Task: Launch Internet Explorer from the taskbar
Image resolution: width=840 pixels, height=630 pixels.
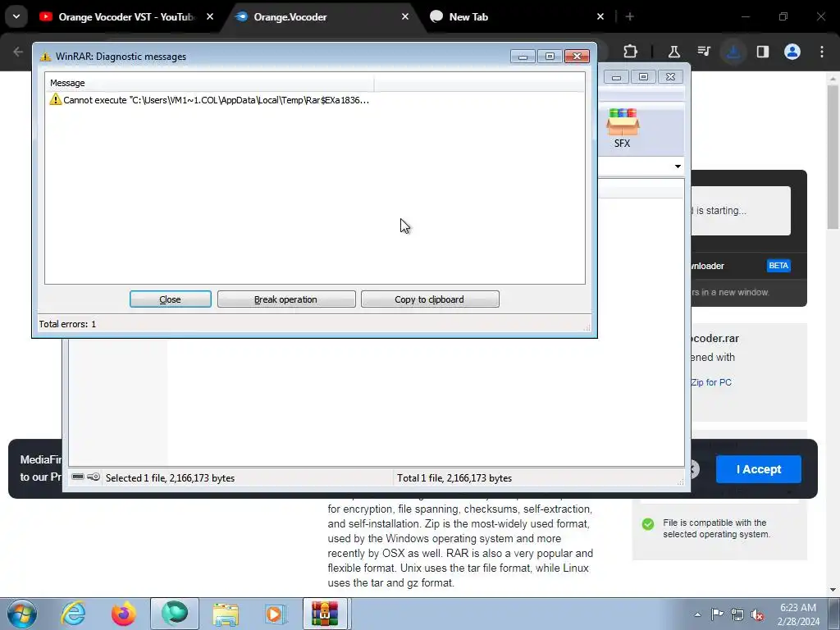Action: point(73,614)
